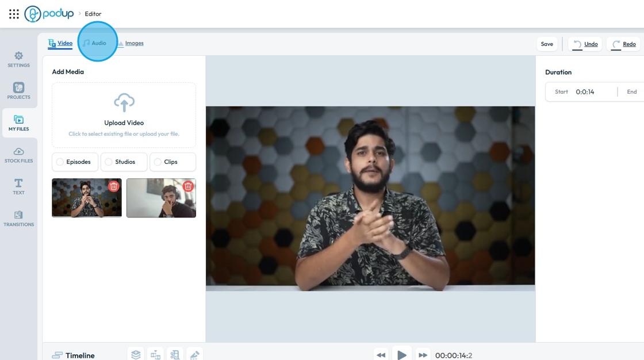Select the headphones video thumbnail
Image resolution: width=644 pixels, height=360 pixels.
[161, 198]
